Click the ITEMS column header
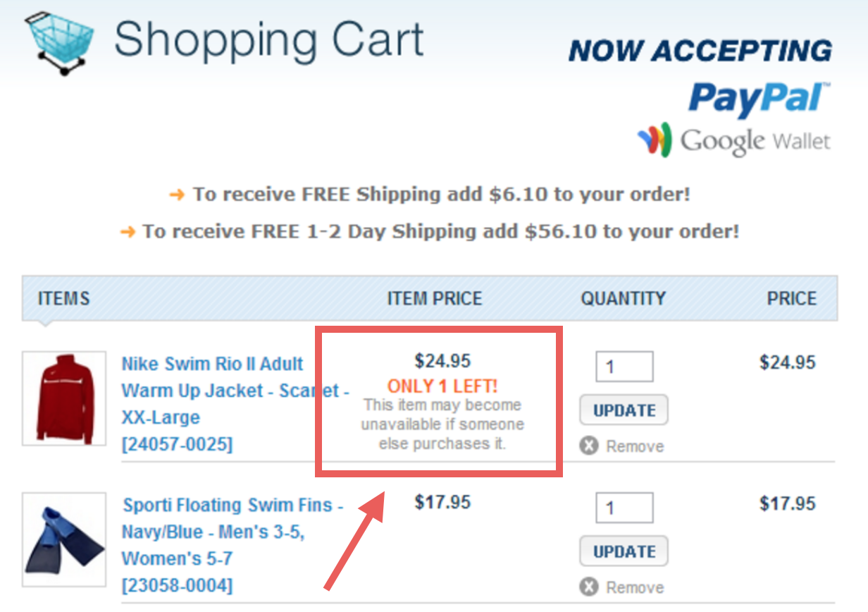Image resolution: width=868 pixels, height=612 pixels. pos(63,298)
